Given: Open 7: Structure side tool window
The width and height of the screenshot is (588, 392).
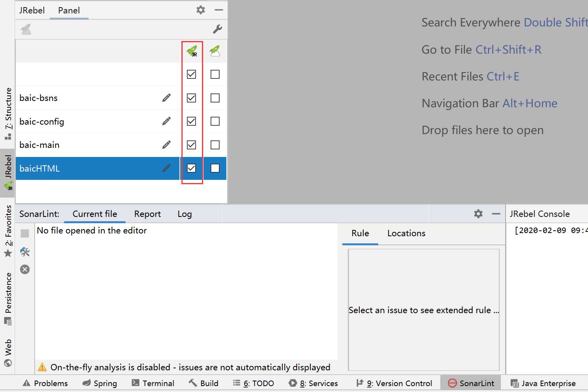Looking at the screenshot, I should (x=8, y=114).
